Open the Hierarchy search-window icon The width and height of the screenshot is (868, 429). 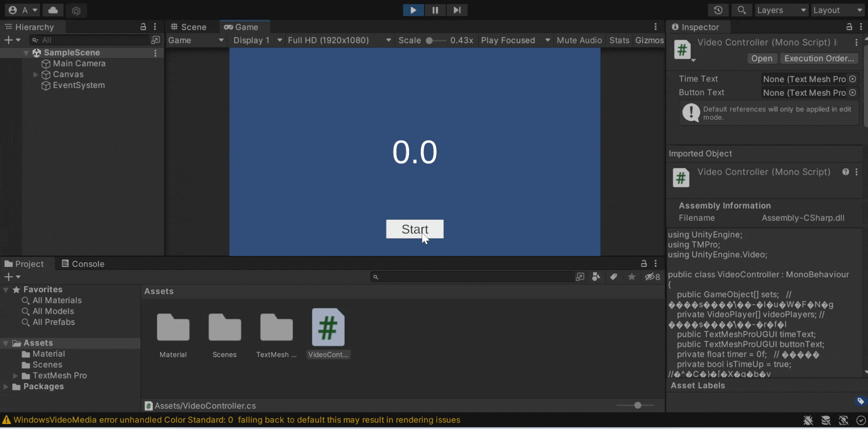[156, 40]
